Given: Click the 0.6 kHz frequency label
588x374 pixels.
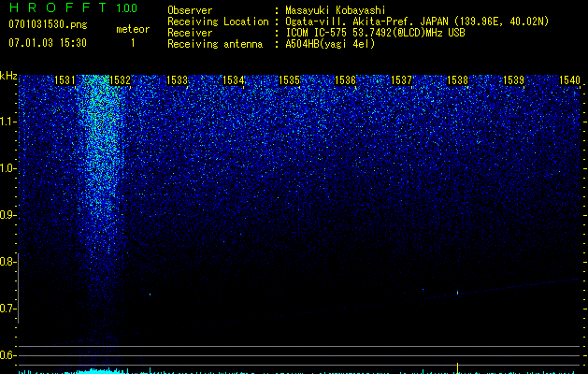Looking at the screenshot, I should 7,355.
